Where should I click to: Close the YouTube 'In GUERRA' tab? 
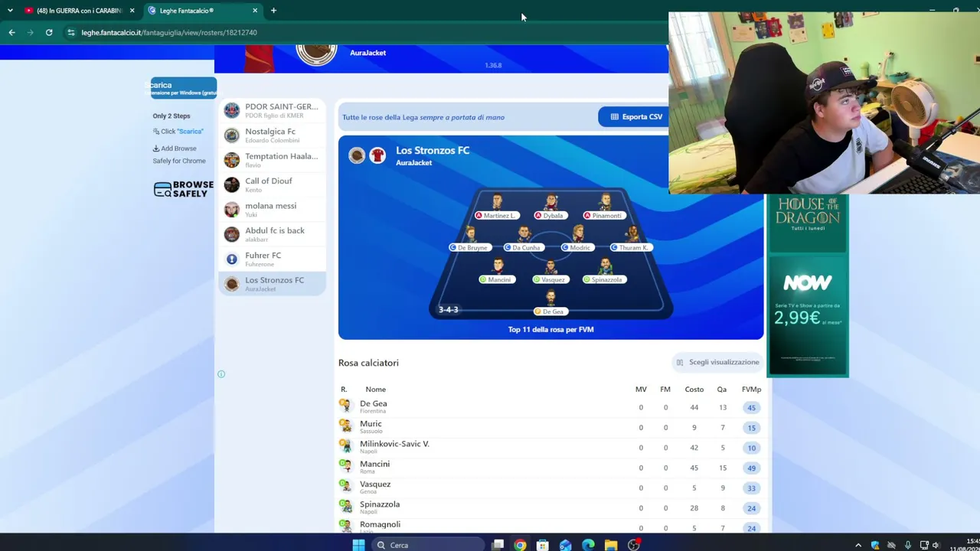click(x=132, y=11)
